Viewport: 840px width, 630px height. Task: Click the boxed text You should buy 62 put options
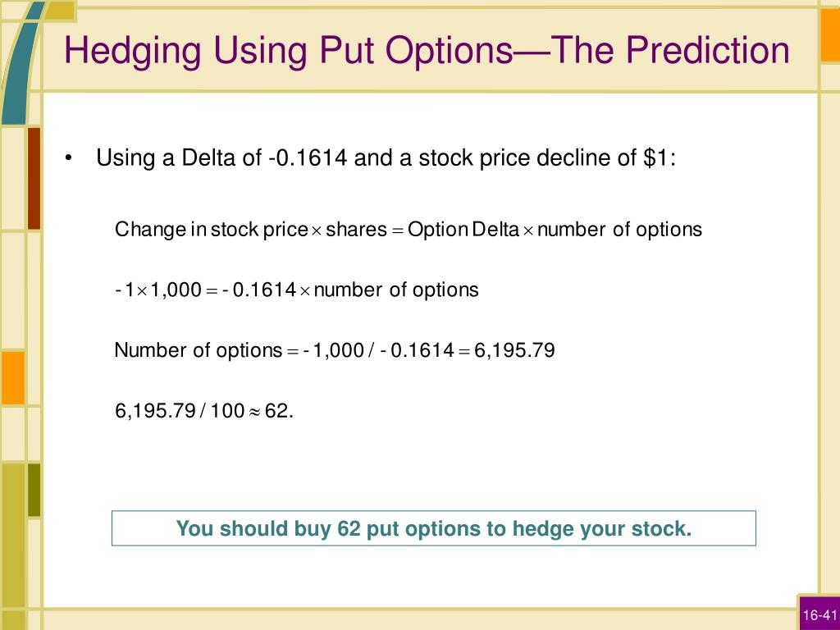click(434, 528)
